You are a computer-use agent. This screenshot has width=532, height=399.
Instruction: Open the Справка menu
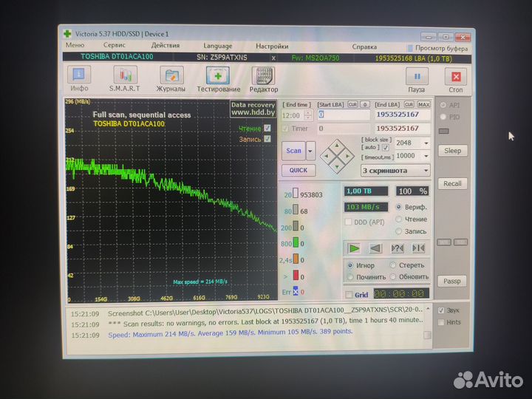pos(364,47)
